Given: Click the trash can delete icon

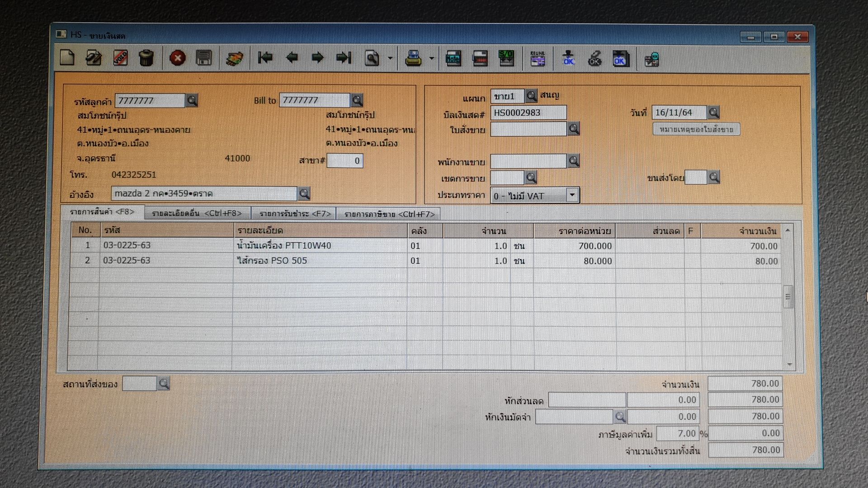Looking at the screenshot, I should (146, 58).
